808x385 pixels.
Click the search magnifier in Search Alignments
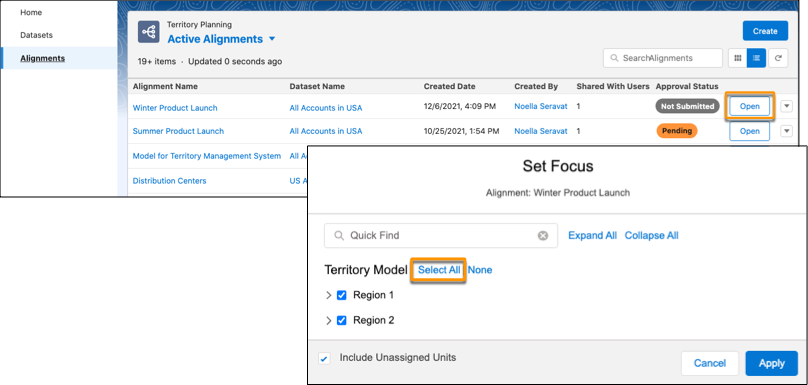tap(614, 58)
